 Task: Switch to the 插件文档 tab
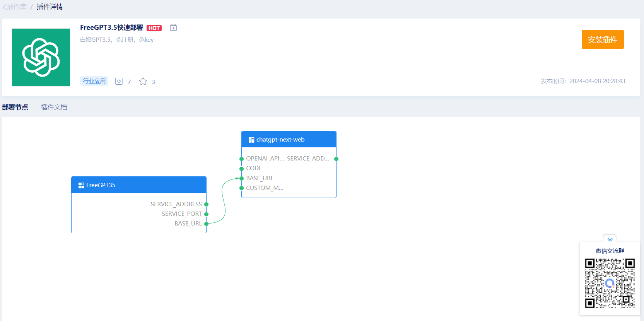[54, 107]
